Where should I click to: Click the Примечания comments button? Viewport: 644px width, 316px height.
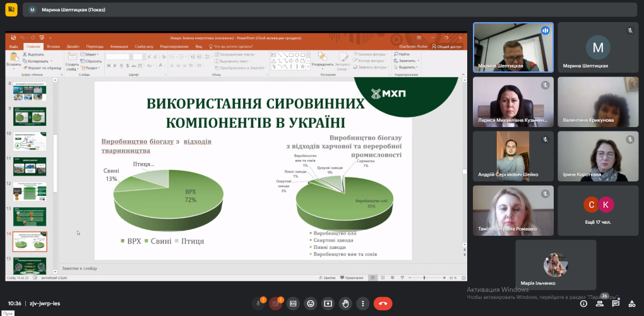[352, 278]
